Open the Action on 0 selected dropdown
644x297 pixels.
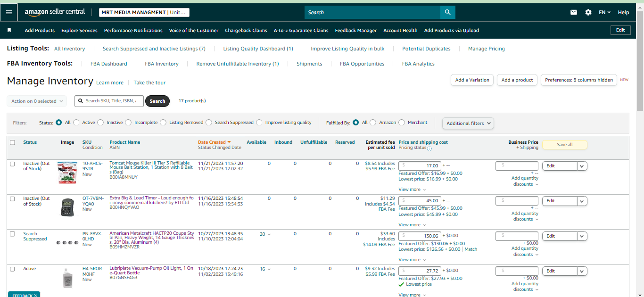click(x=37, y=101)
